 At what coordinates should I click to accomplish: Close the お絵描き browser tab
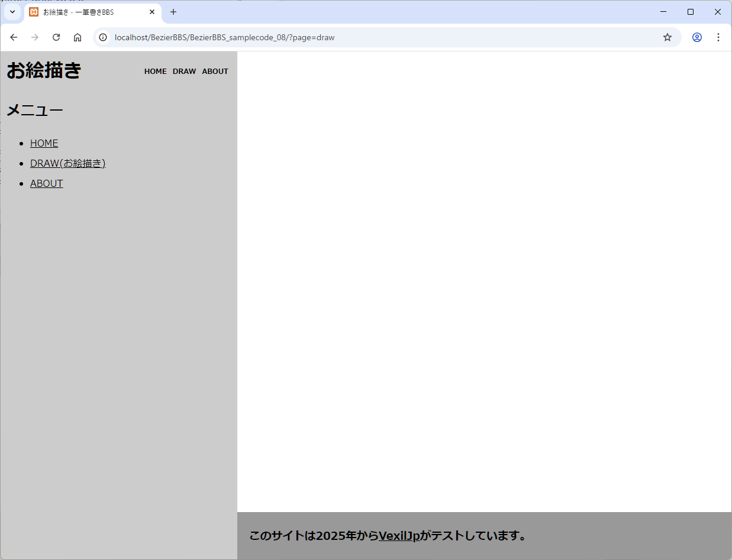152,12
